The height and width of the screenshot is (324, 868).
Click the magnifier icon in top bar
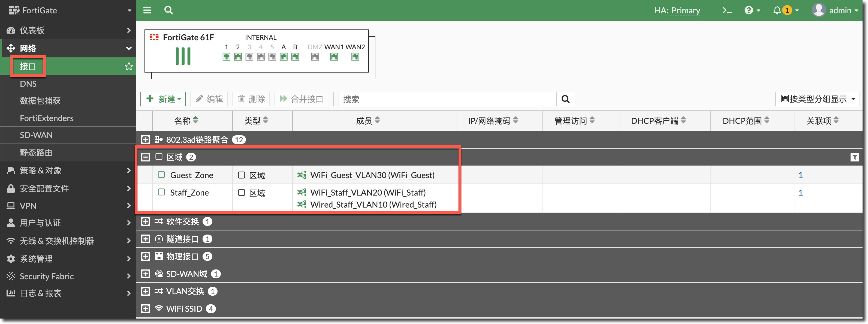[168, 10]
